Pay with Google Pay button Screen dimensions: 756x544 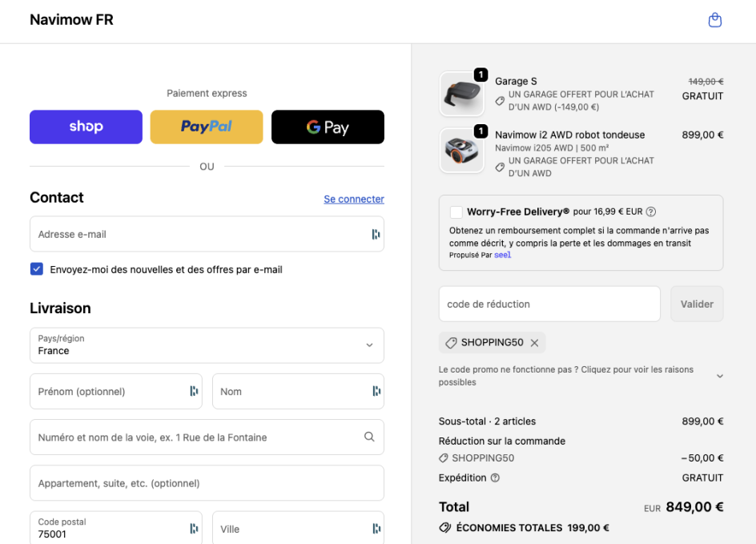[328, 127]
